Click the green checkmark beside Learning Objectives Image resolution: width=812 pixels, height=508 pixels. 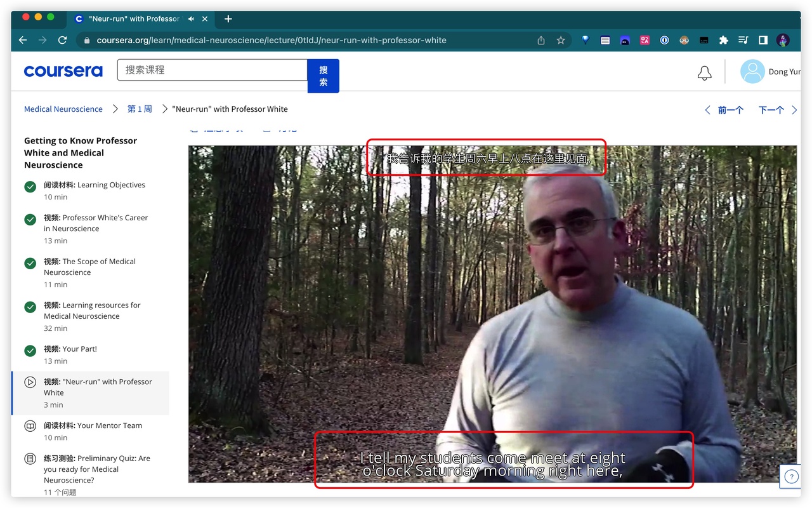point(30,187)
